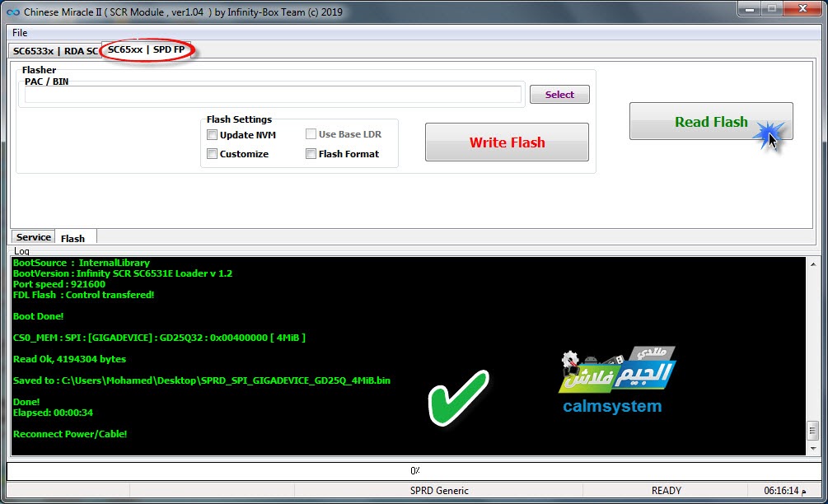Click the 'Elapsed: 00:00:34' log line
The width and height of the screenshot is (828, 504).
tap(53, 413)
